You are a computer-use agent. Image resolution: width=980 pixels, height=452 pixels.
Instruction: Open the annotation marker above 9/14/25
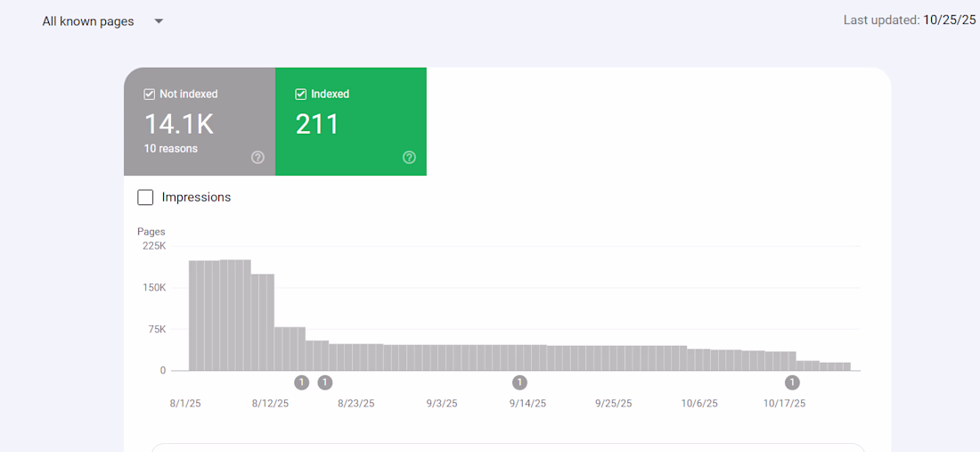(x=519, y=382)
